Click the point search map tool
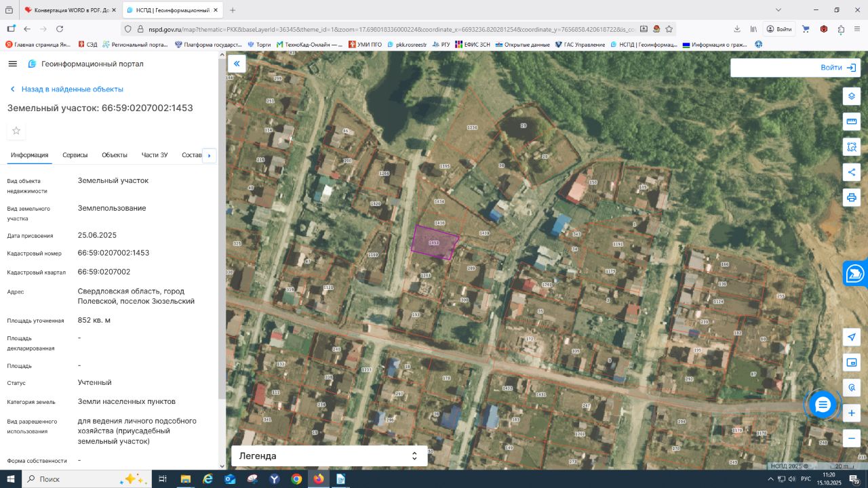 coord(852,388)
